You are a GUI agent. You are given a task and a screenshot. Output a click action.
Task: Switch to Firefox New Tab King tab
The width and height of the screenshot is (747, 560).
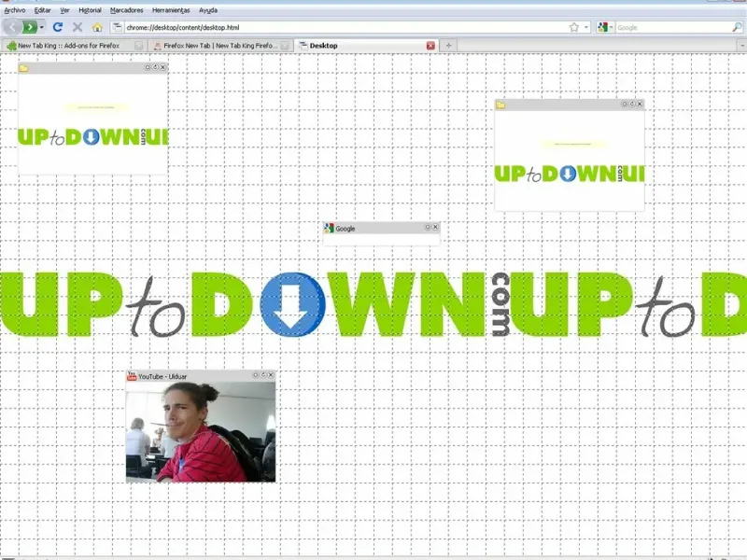coord(219,46)
